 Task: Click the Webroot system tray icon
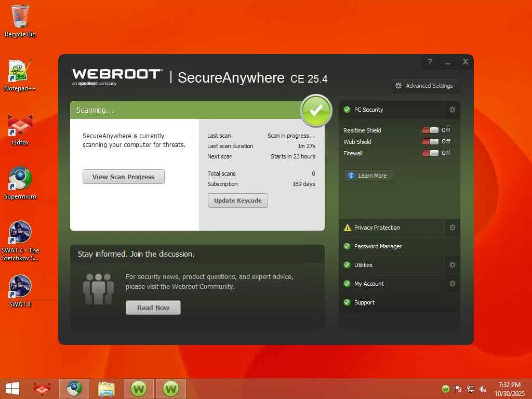click(x=446, y=389)
